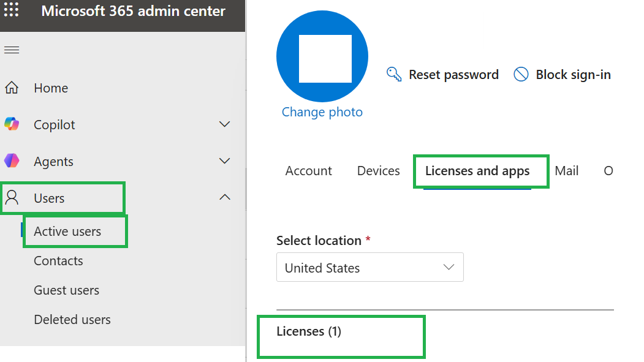Click the Agents logo icon
The image size is (644, 362).
pos(12,161)
